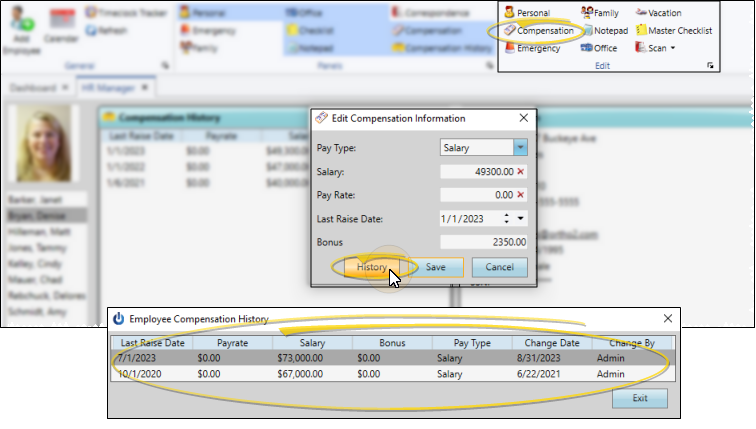
Task: Exit the Employee Compensation History window
Action: pyautogui.click(x=639, y=398)
